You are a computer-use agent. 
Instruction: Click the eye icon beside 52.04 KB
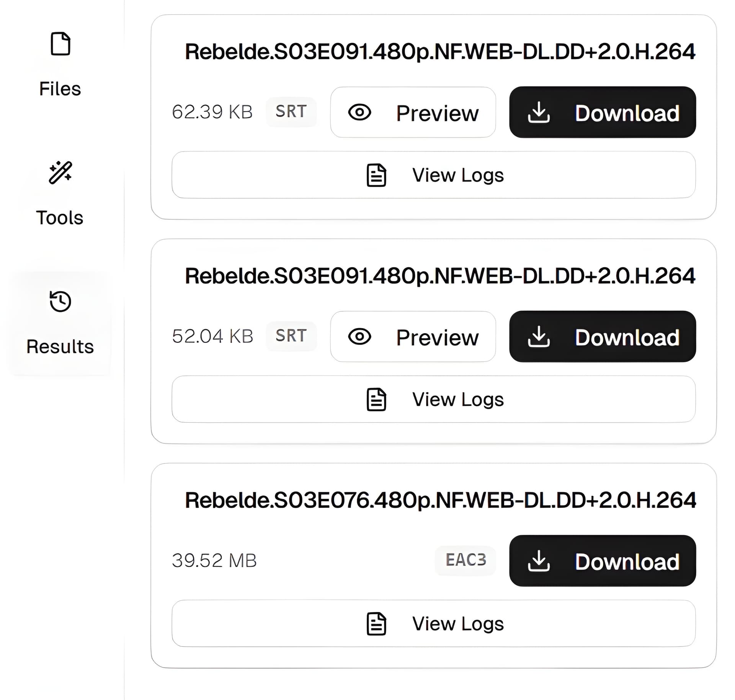[359, 336]
